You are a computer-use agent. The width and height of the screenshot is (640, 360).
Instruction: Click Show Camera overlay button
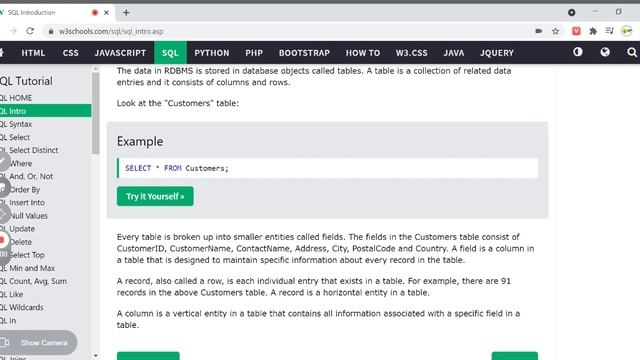point(38,342)
